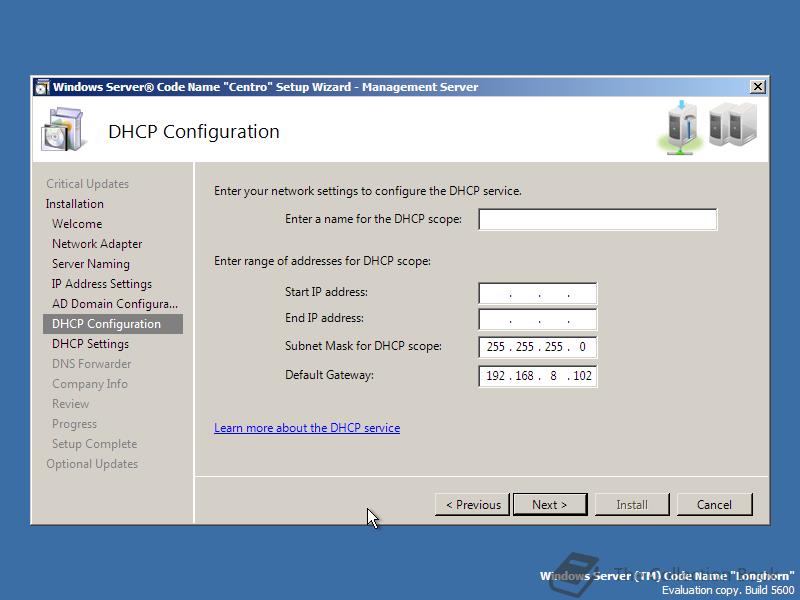This screenshot has height=600, width=800.
Task: Click the End IP address field
Action: 538,319
